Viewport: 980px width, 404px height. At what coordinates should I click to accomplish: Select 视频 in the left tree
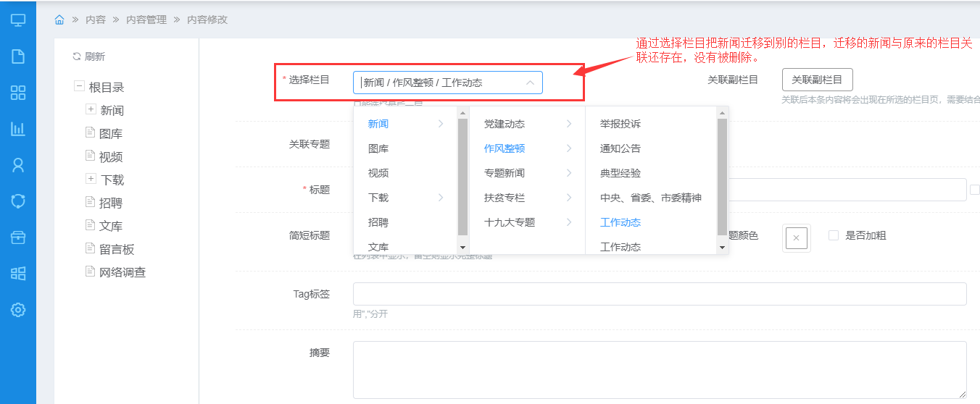(111, 156)
